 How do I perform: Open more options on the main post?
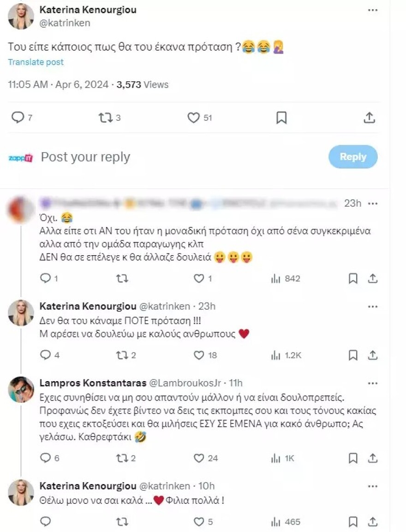tap(372, 9)
